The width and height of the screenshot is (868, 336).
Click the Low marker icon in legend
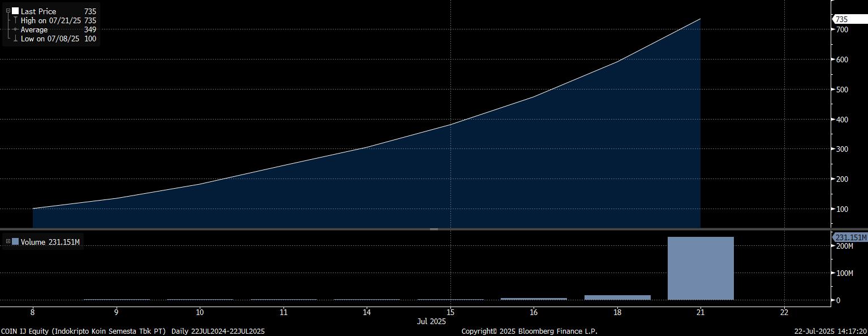pos(15,39)
